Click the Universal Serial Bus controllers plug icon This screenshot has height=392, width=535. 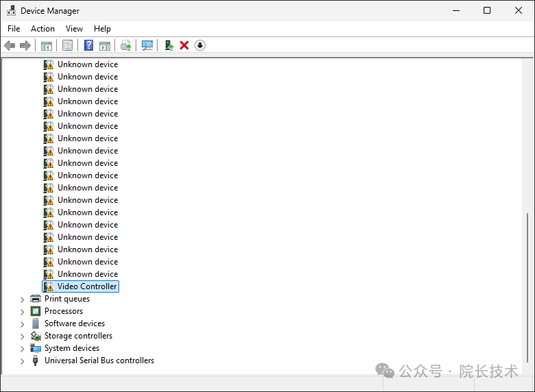point(35,360)
